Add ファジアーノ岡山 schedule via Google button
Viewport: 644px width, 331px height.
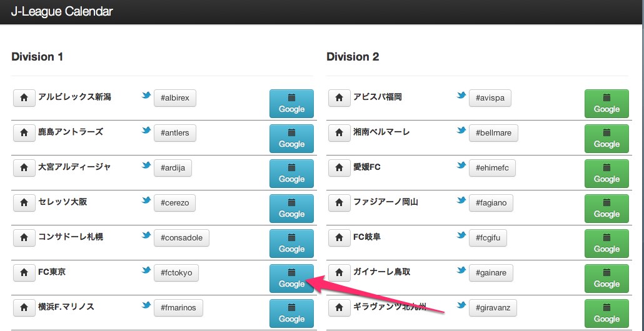[606, 209]
